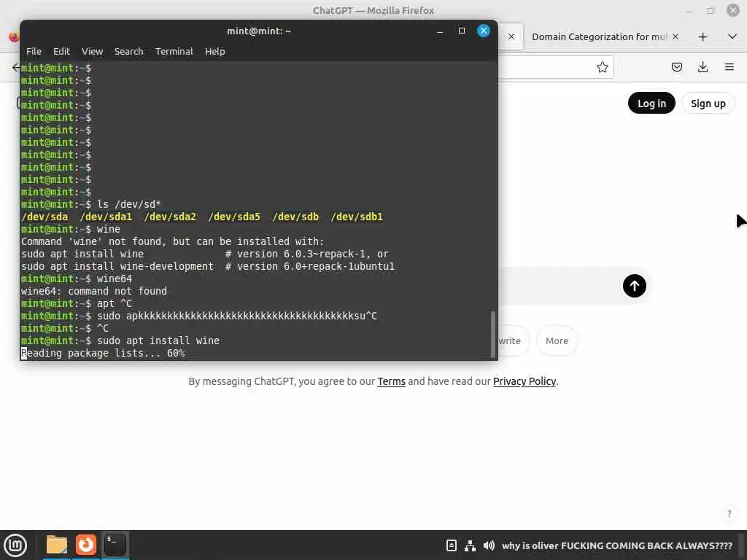Image resolution: width=747 pixels, height=560 pixels.
Task: Close the Domain Categorization tab
Action: pyautogui.click(x=675, y=36)
